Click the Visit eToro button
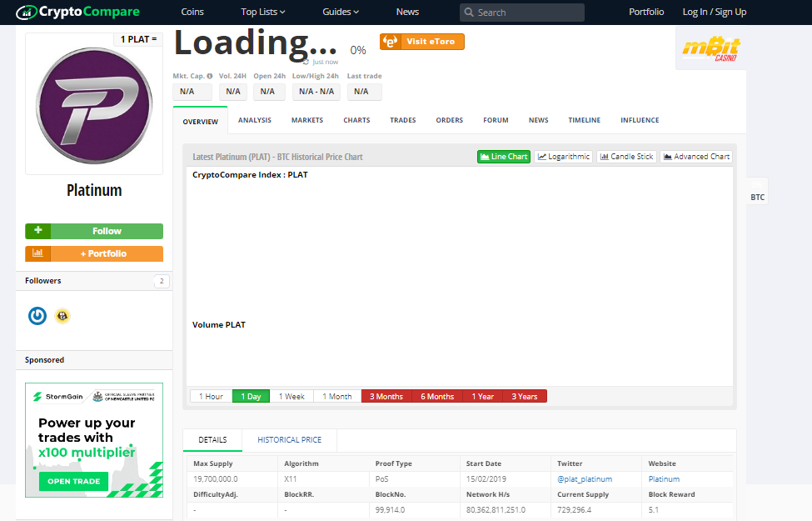Image resolution: width=812 pixels, height=521 pixels. pos(422,42)
